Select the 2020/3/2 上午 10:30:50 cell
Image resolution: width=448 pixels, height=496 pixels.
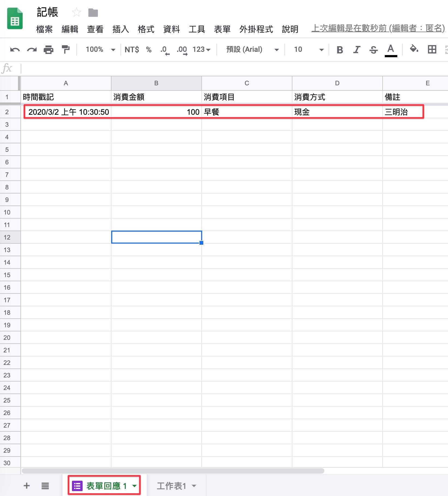click(66, 112)
